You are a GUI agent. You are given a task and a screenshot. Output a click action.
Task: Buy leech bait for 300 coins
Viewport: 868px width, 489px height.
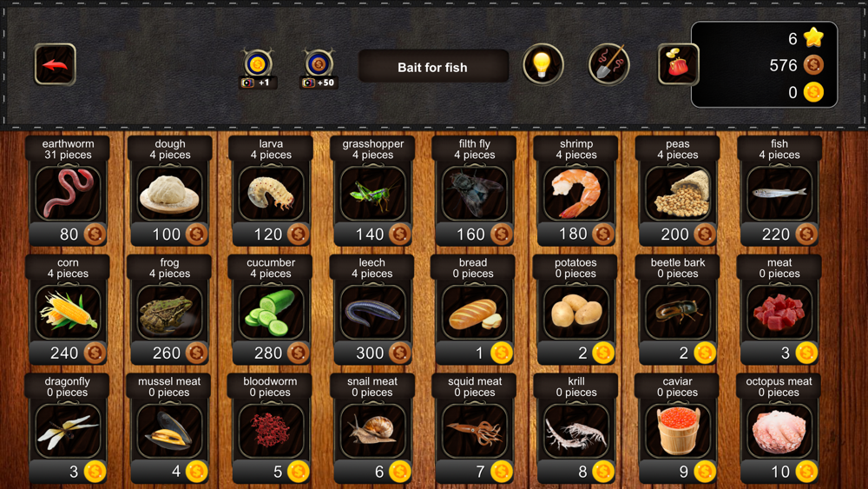[x=372, y=353]
